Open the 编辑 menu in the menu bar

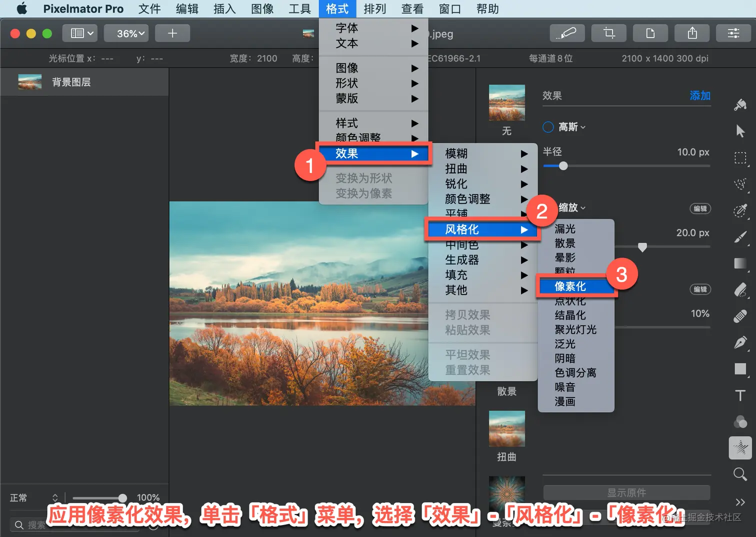187,8
